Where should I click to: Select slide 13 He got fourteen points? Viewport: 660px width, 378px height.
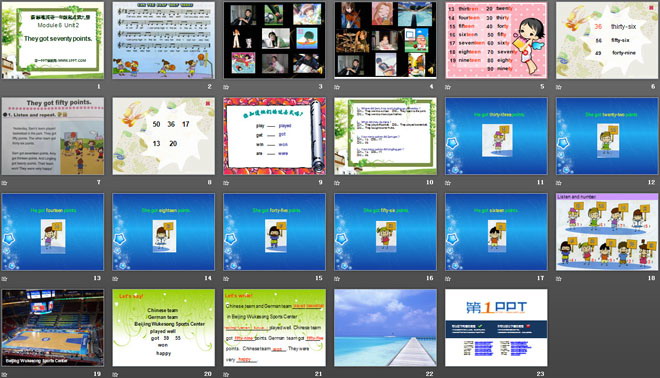pyautogui.click(x=53, y=232)
